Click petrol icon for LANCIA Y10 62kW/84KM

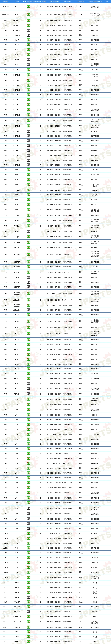click(28, 539)
